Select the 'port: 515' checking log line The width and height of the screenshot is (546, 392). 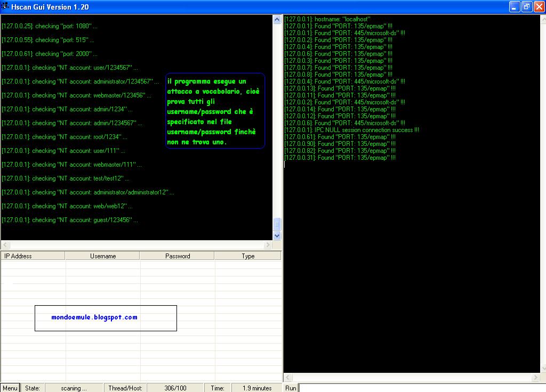[x=47, y=40]
